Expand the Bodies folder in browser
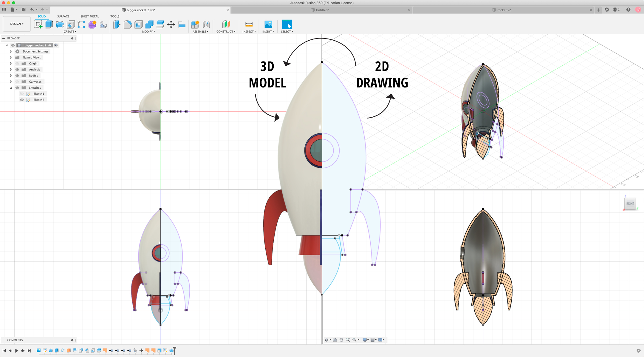The width and height of the screenshot is (644, 357). [x=11, y=76]
